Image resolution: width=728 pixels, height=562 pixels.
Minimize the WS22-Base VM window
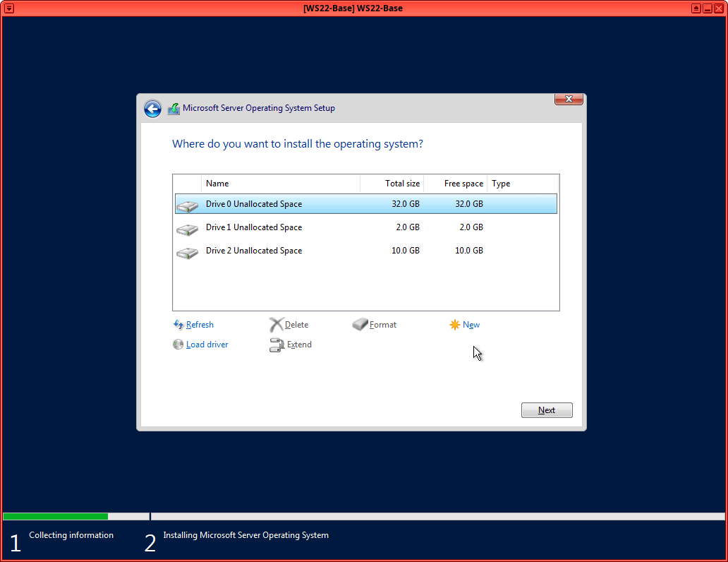pyautogui.click(x=707, y=8)
